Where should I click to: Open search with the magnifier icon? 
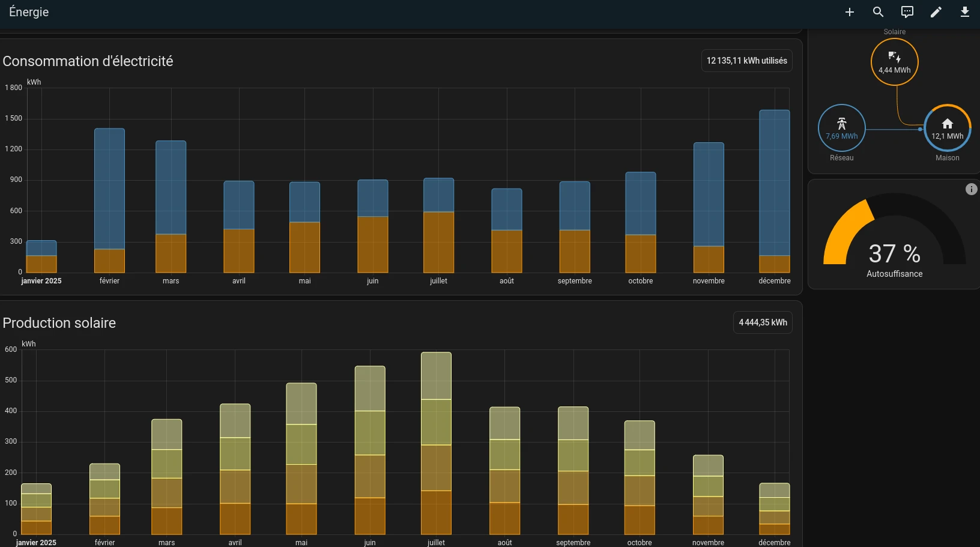[878, 12]
